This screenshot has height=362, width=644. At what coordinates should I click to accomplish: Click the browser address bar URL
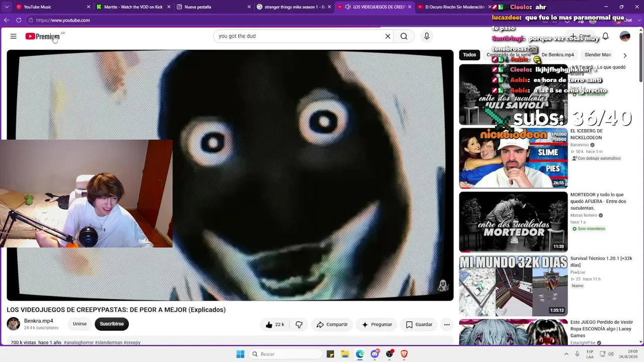coord(63,20)
